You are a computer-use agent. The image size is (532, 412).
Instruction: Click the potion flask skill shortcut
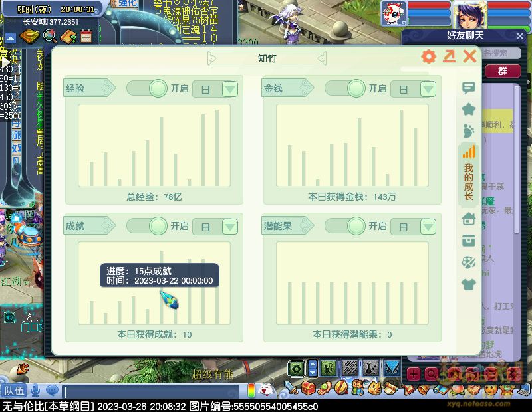370,369
